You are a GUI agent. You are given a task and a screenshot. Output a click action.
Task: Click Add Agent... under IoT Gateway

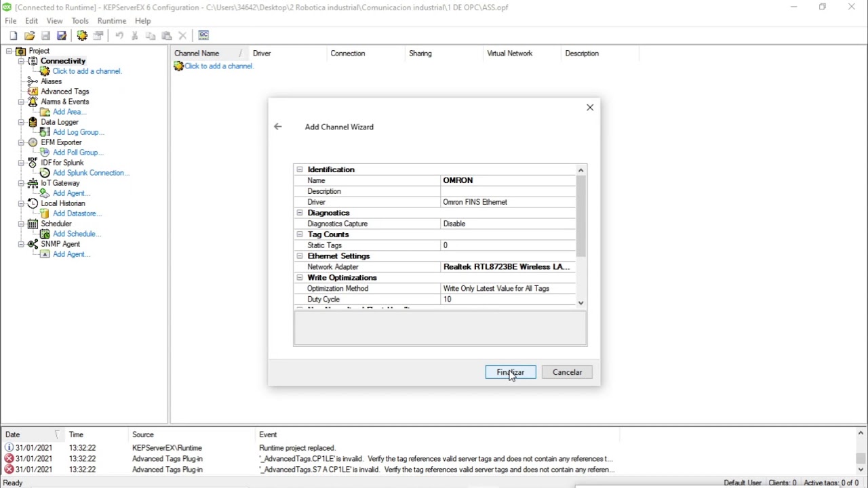72,193
